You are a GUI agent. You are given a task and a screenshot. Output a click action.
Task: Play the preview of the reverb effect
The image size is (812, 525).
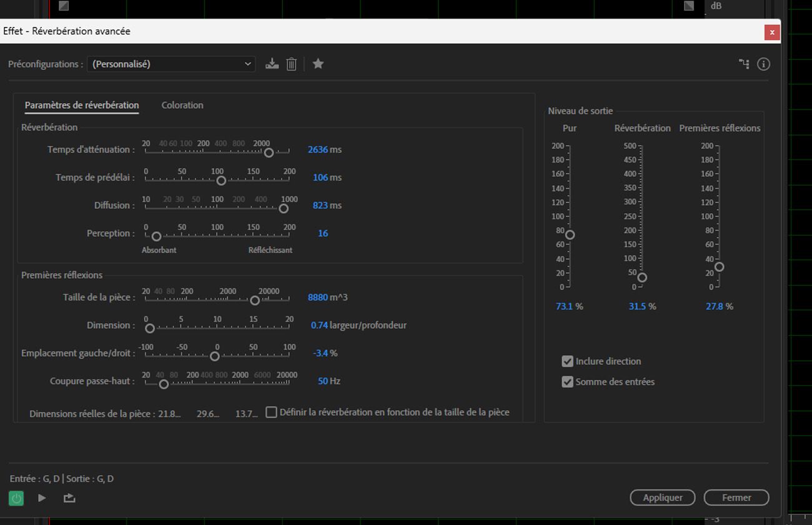point(42,498)
